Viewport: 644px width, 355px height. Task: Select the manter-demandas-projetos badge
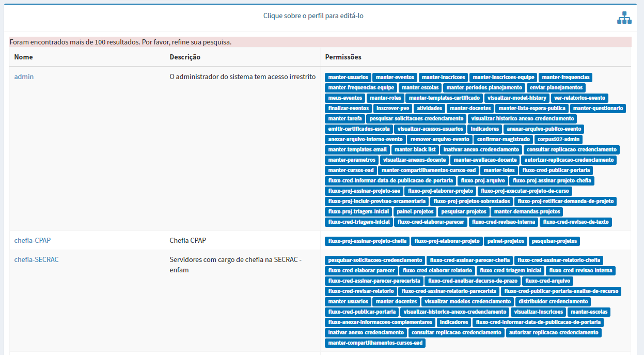pos(527,212)
